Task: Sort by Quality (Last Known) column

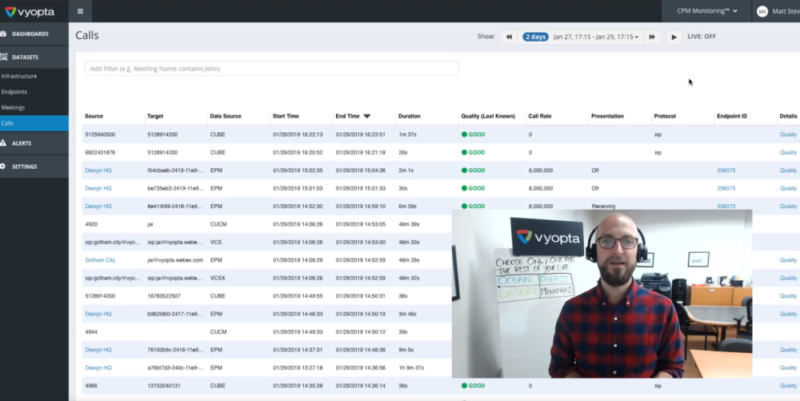Action: click(x=488, y=116)
